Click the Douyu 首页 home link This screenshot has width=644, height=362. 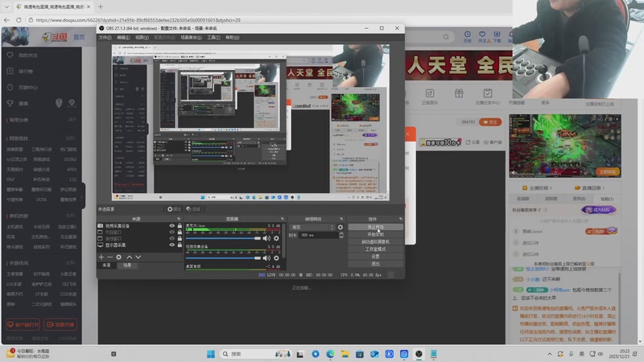(x=79, y=37)
